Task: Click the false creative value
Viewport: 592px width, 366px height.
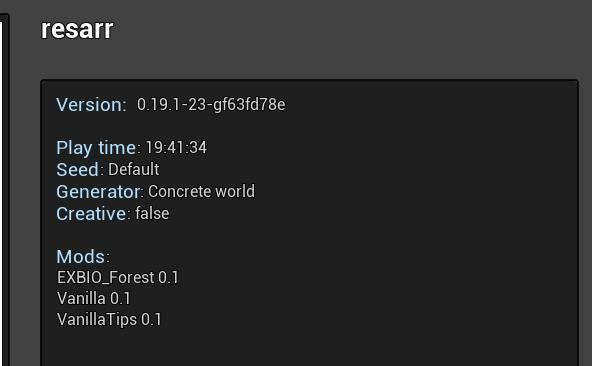Action: [x=152, y=214]
